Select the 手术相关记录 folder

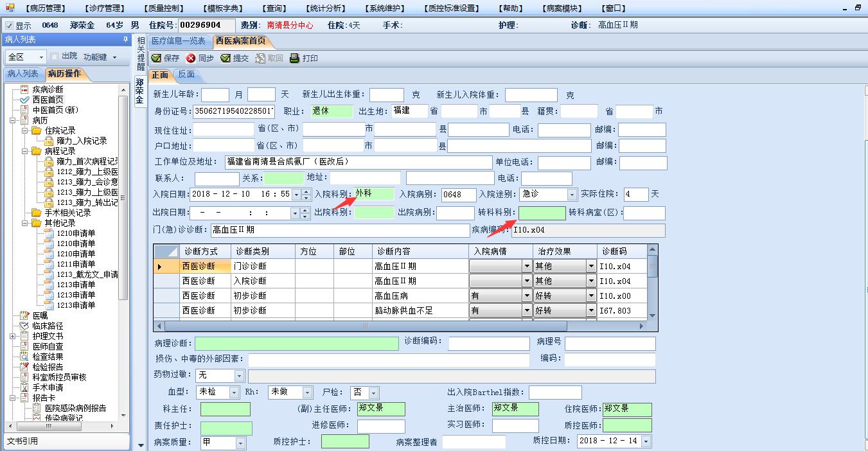tap(67, 213)
